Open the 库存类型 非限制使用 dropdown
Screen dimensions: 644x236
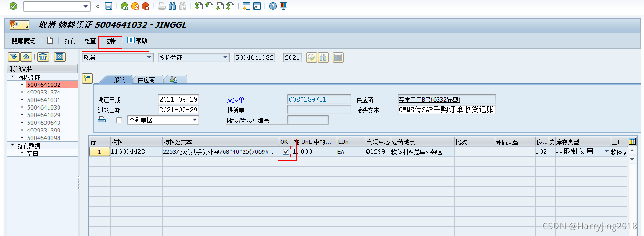coord(606,151)
